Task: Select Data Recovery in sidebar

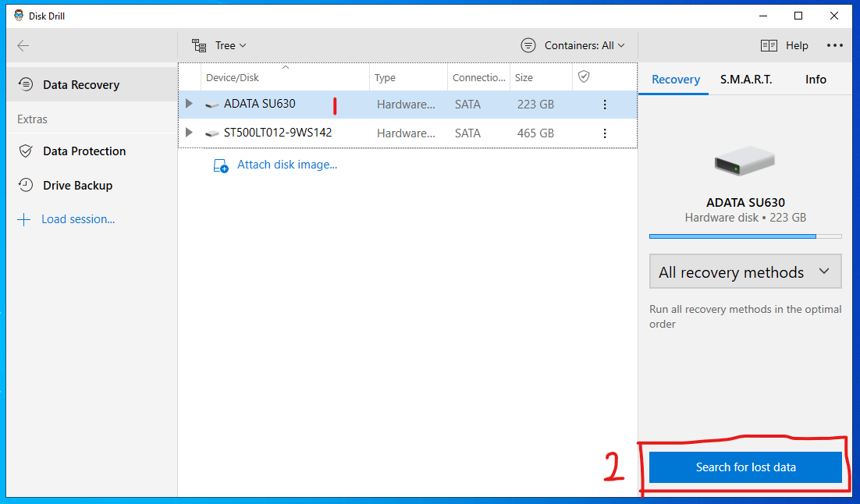Action: 91,84
